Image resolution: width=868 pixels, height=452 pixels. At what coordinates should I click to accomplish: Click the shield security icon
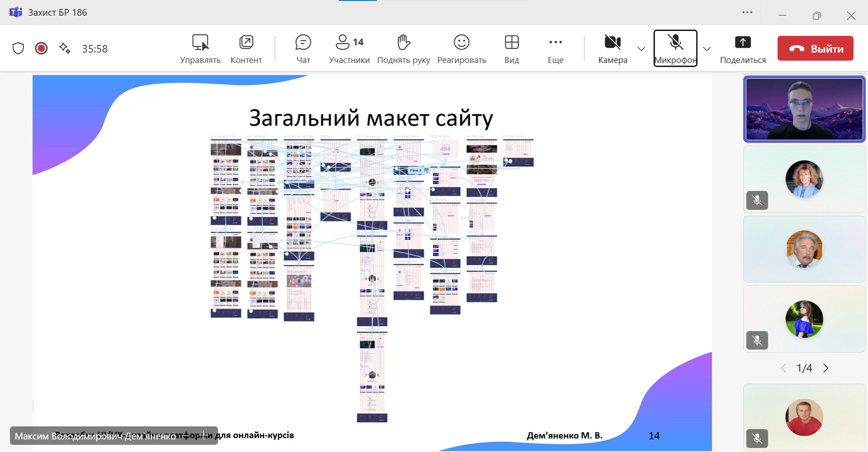(x=18, y=48)
